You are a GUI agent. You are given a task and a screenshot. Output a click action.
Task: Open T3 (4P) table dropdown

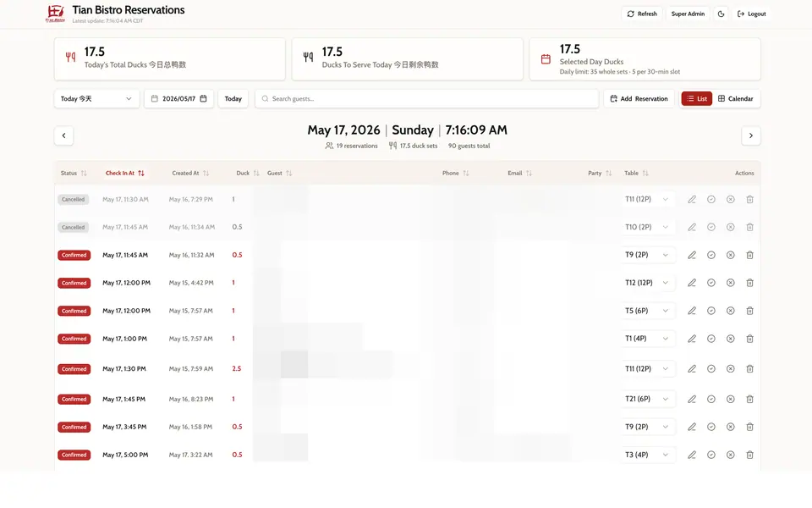click(x=647, y=456)
